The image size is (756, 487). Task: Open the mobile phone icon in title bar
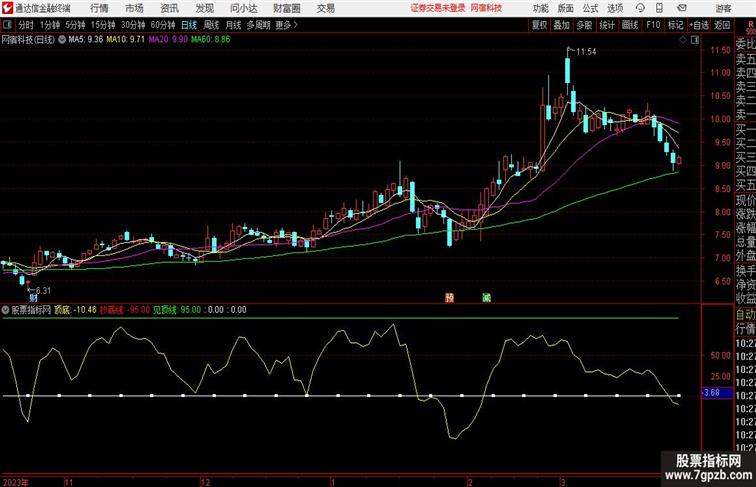pyautogui.click(x=659, y=8)
